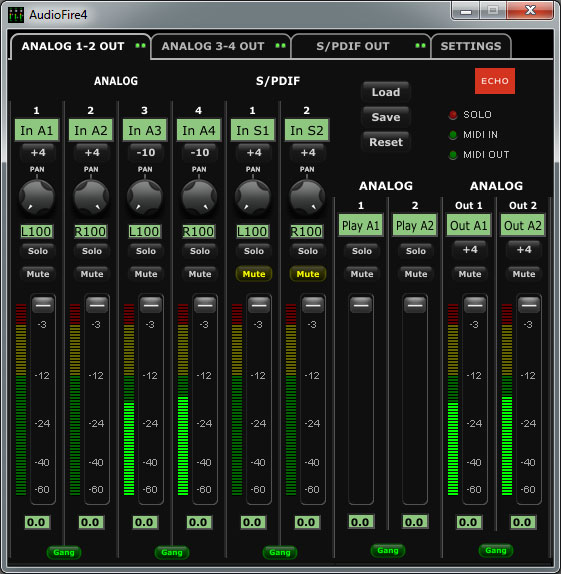Solo the In A1 channel

[38, 251]
